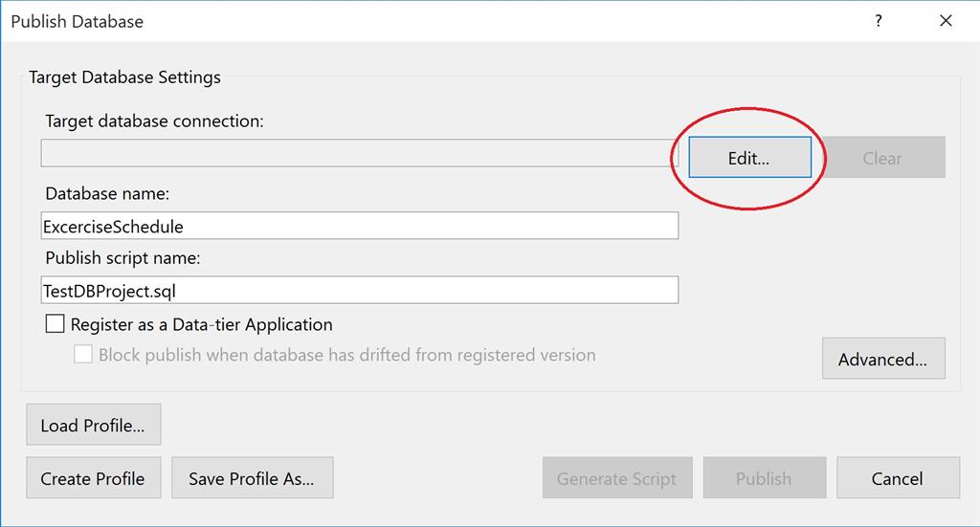Click the "Database name:" label
Screen dimensions: 980x527
point(107,194)
